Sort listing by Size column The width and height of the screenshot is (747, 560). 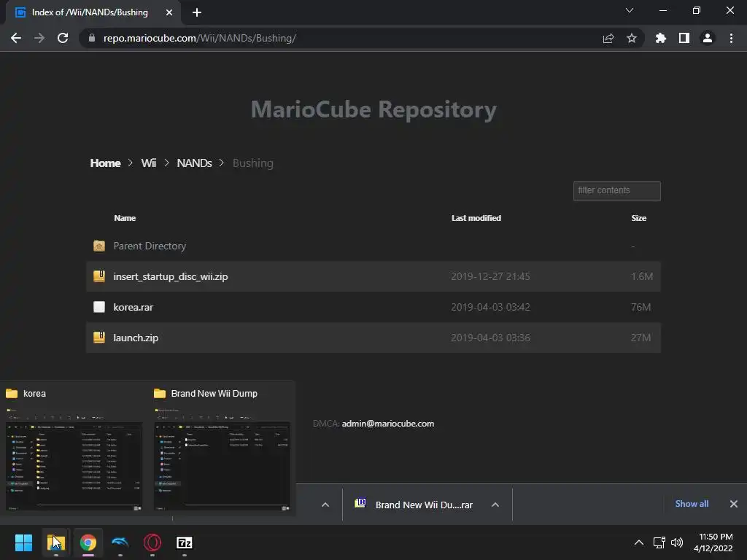coord(639,218)
